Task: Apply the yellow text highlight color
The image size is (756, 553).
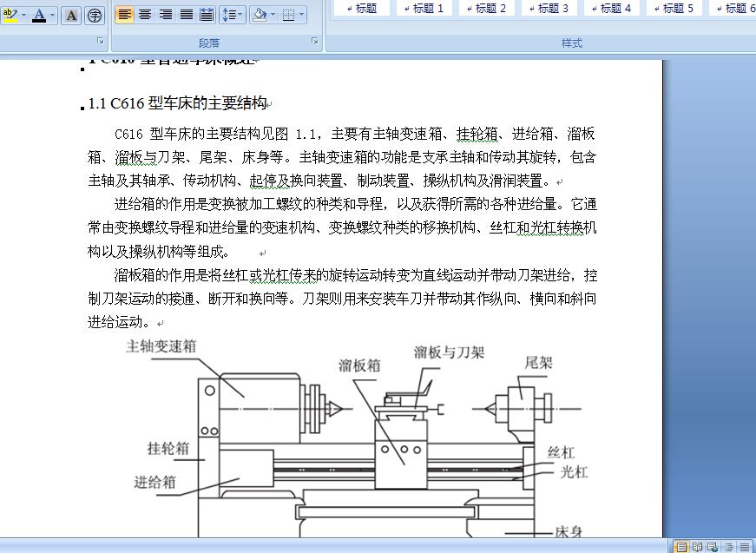Action: click(10, 16)
